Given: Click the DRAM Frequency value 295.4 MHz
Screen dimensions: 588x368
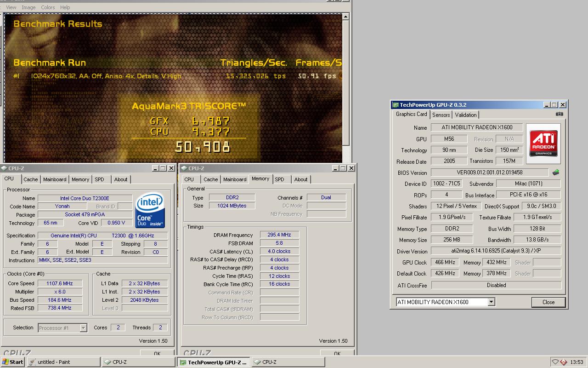Looking at the screenshot, I should [x=279, y=235].
